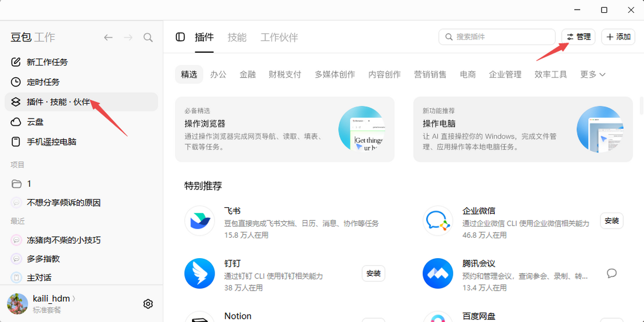The image size is (644, 322).
Task: Select the 效率工具 category filter
Action: 551,75
